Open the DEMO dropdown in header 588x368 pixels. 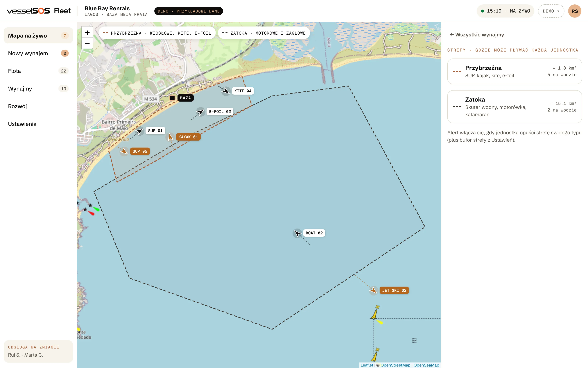[x=551, y=11]
